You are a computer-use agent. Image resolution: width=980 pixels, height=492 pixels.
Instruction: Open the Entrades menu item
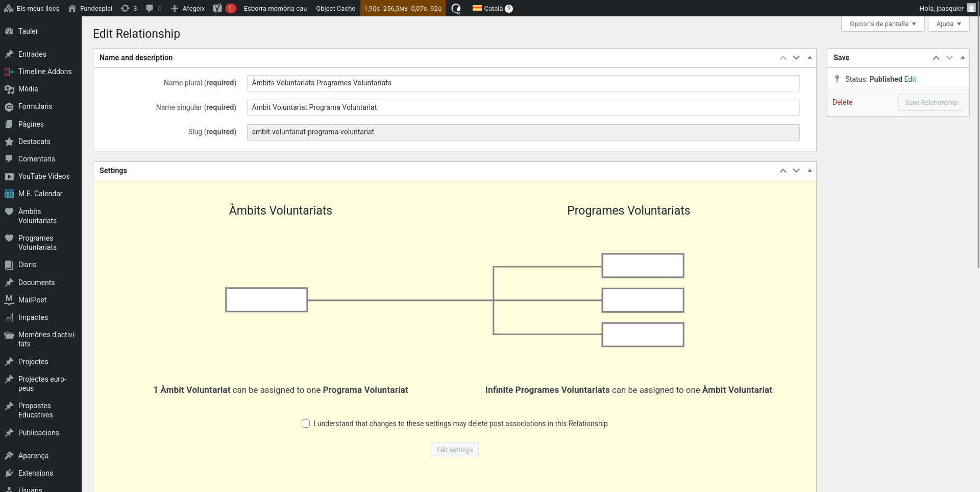tap(32, 54)
